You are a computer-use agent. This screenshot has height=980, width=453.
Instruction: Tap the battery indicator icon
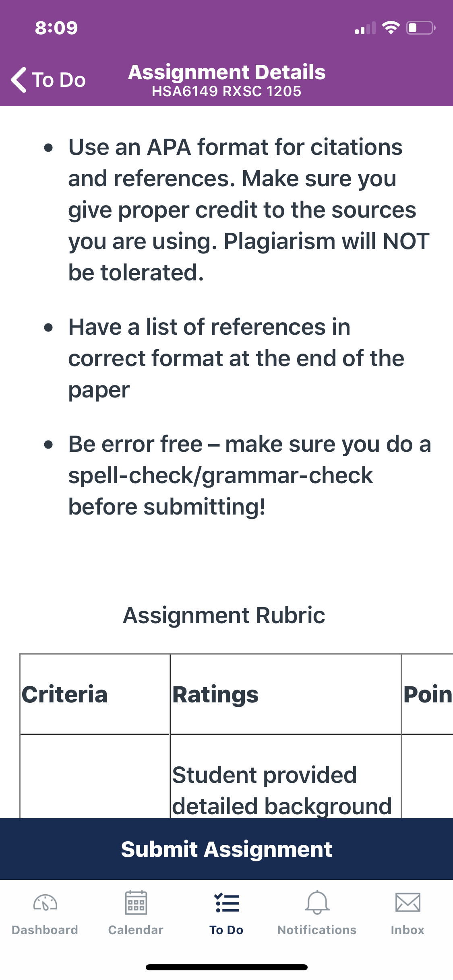click(421, 28)
